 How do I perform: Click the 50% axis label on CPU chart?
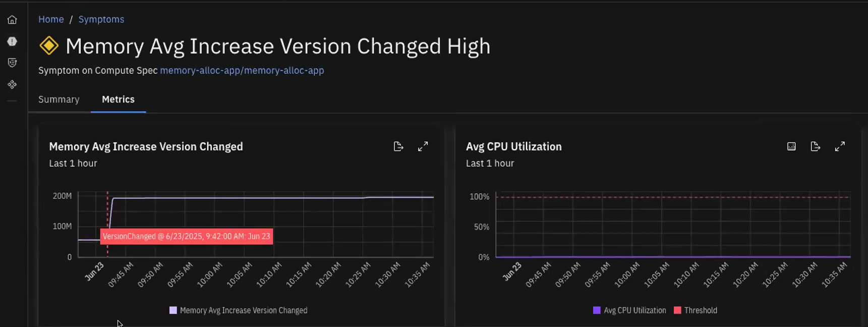(x=481, y=227)
